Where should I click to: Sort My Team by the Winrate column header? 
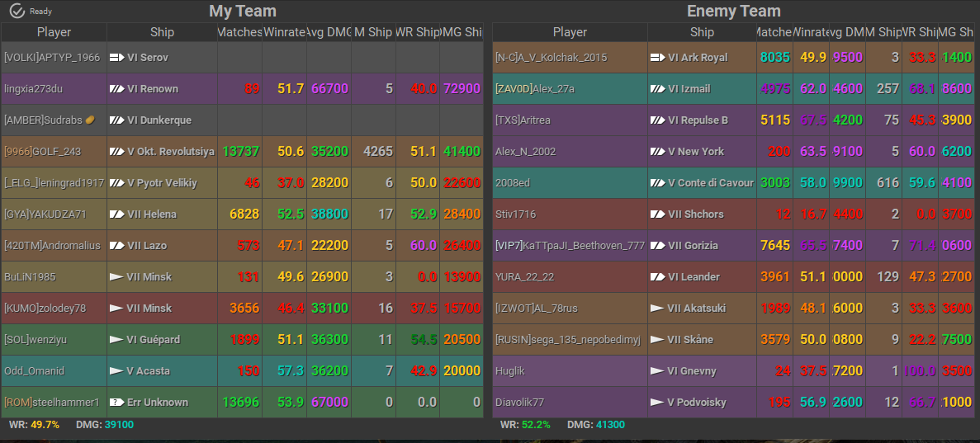pos(284,32)
